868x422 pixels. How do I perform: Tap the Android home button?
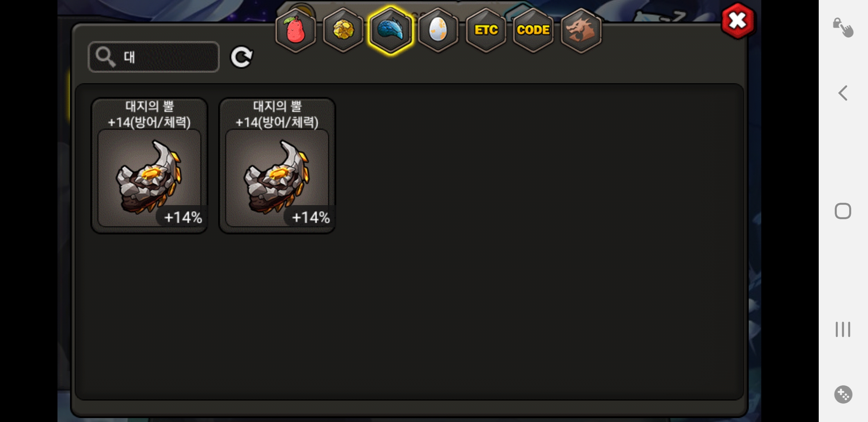843,211
